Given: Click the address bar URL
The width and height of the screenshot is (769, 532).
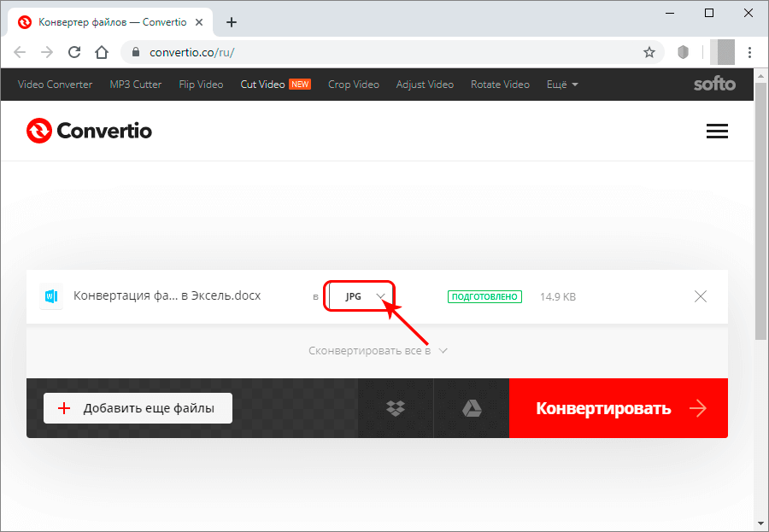Looking at the screenshot, I should click(191, 52).
